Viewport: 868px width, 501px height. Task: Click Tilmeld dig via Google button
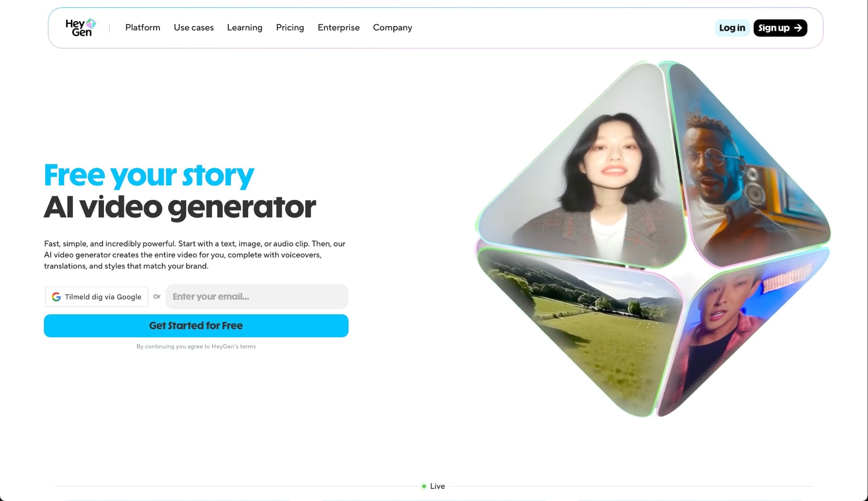96,297
